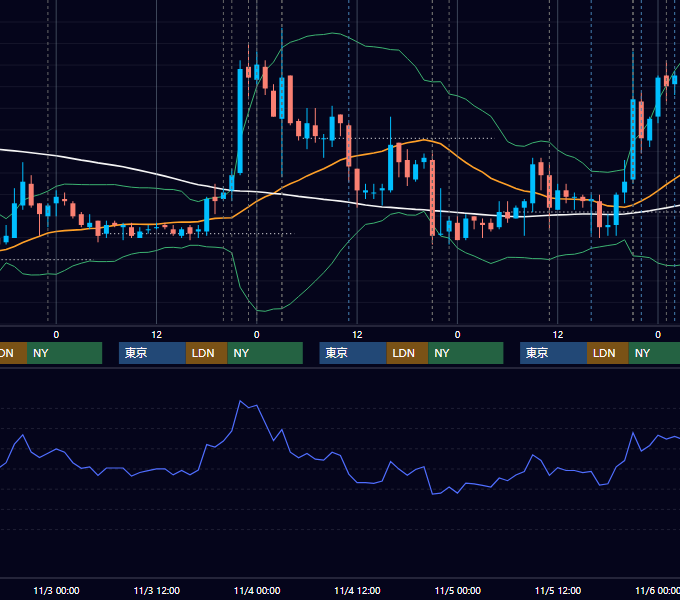Select the 東京 session bar on 11/5
This screenshot has width=680, height=600.
click(553, 353)
